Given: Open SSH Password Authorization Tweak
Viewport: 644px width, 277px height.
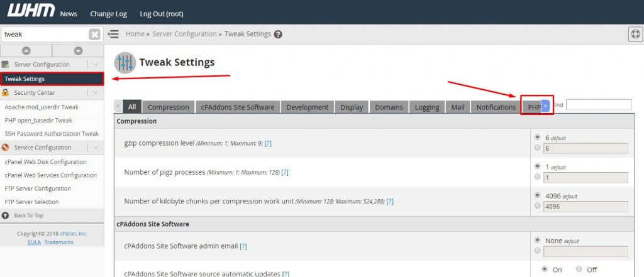Looking at the screenshot, I should (x=52, y=134).
